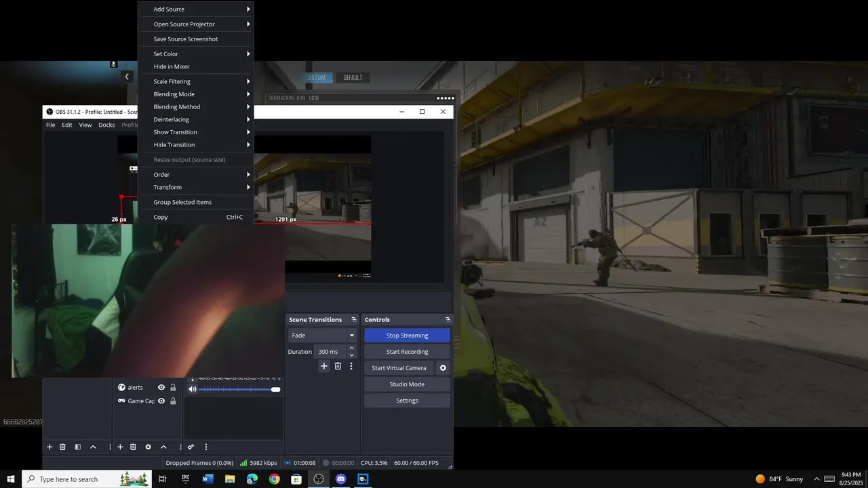Click the Windows search box
The height and width of the screenshot is (488, 868).
pos(87,479)
